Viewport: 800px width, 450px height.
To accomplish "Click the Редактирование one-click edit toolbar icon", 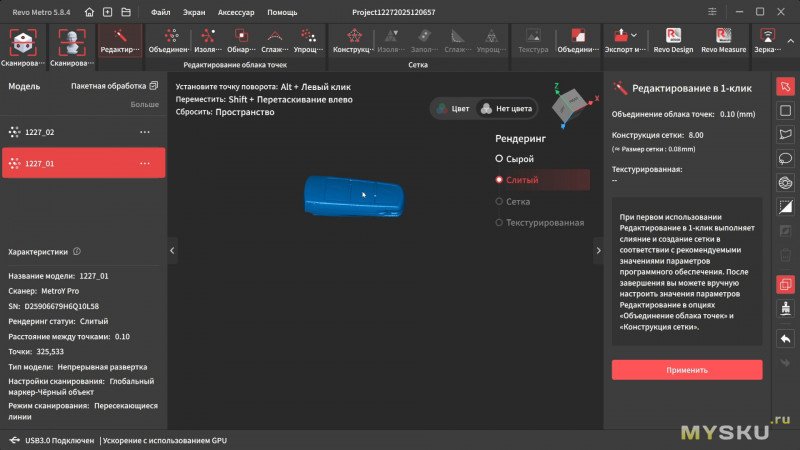I will (x=120, y=40).
